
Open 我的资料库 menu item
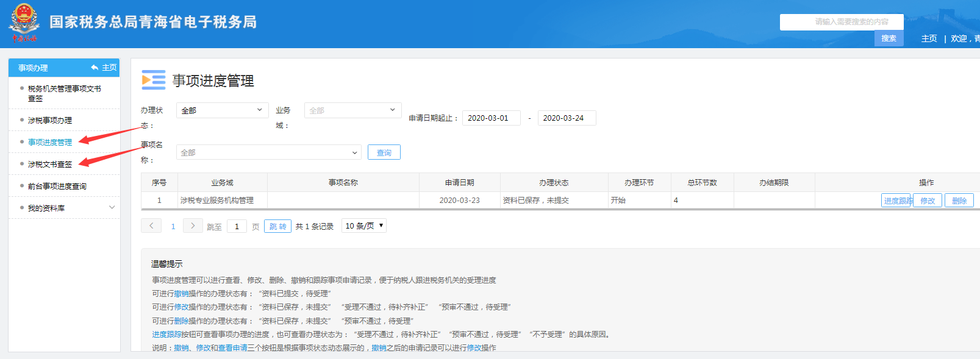tap(46, 208)
